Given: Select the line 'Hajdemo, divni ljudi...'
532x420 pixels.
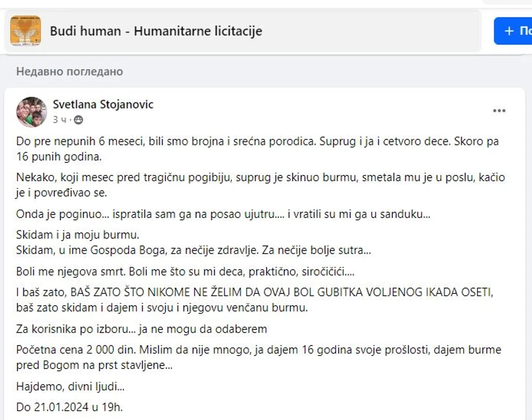Looking at the screenshot, I should (71, 386).
